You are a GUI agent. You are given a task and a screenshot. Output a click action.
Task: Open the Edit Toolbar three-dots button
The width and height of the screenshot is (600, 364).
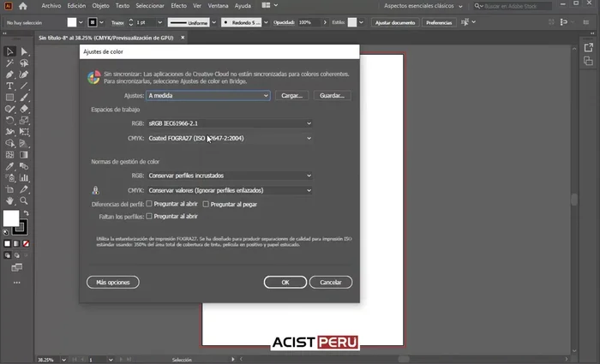point(17,283)
